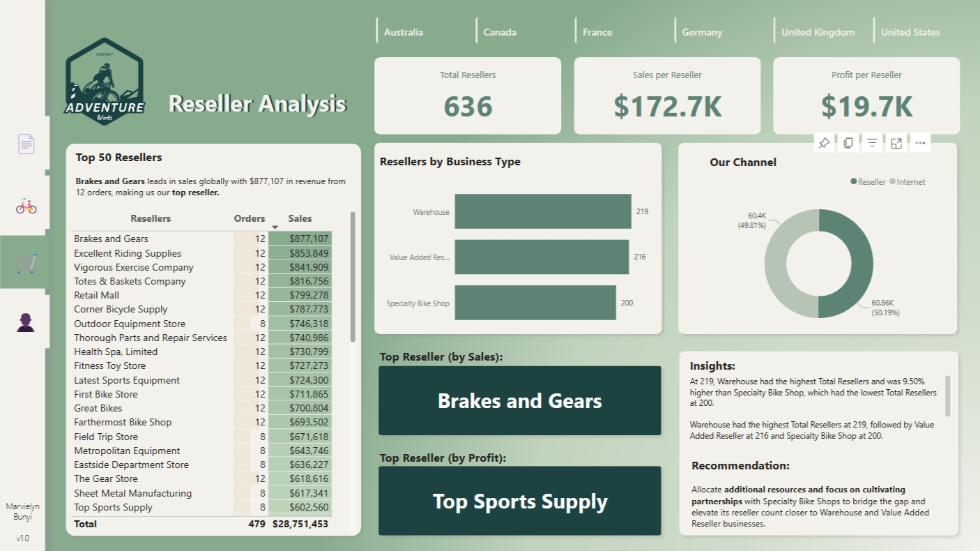
Task: Select the Top Sports Supply table row
Action: click(202, 507)
